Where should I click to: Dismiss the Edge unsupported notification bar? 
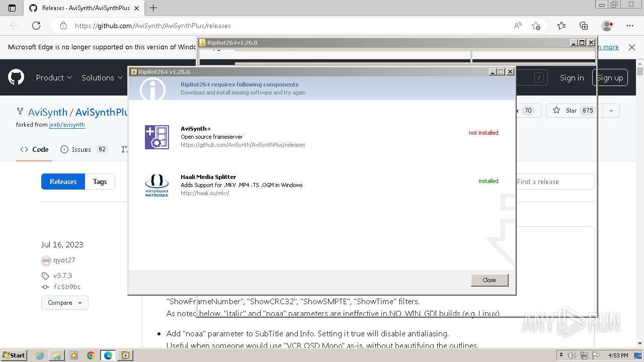coord(632,47)
